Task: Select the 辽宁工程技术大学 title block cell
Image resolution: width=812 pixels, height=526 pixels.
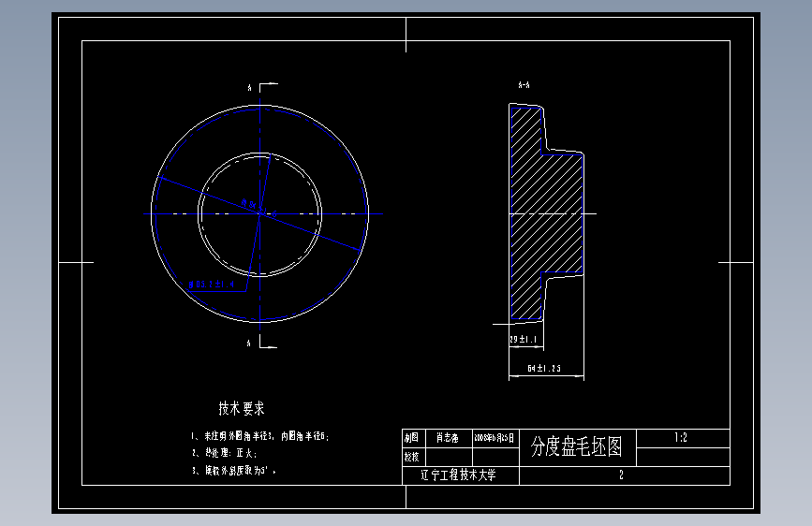Action: pos(461,475)
